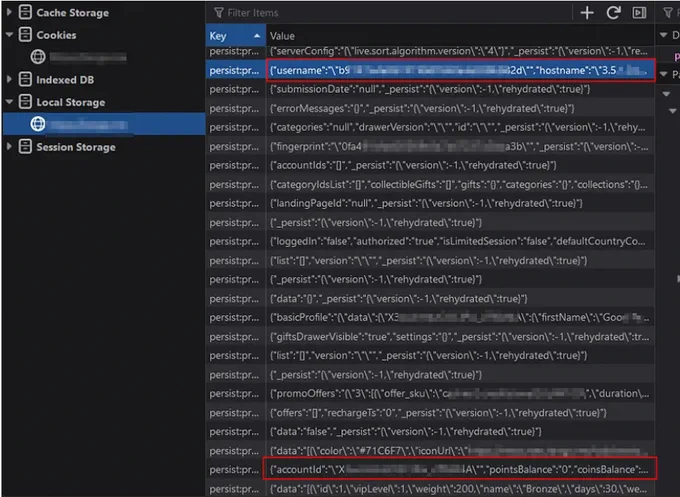Screen dimensions: 680x497
Task: Click the globe icon under Local Storage
Action: 38,124
